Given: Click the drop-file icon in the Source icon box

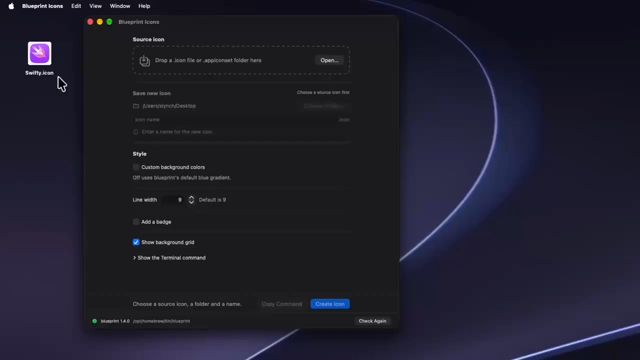Looking at the screenshot, I should pos(144,60).
